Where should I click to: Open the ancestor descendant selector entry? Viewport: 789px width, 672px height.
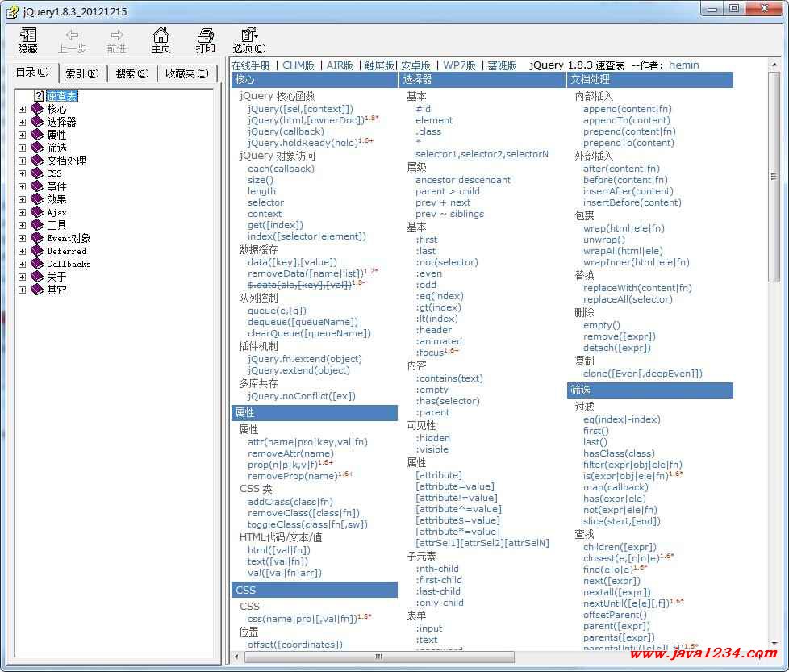[463, 180]
